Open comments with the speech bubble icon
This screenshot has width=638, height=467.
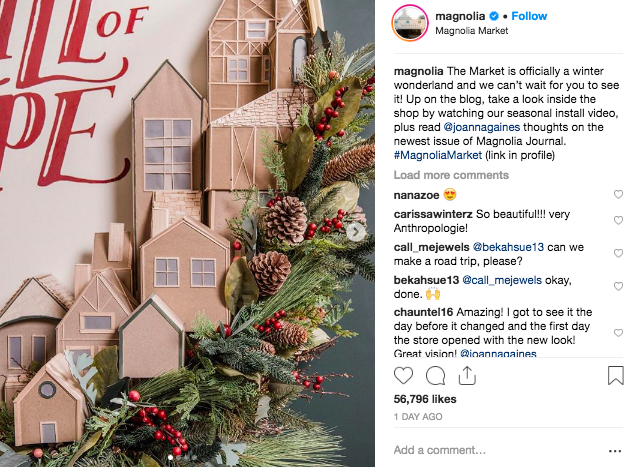(435, 375)
